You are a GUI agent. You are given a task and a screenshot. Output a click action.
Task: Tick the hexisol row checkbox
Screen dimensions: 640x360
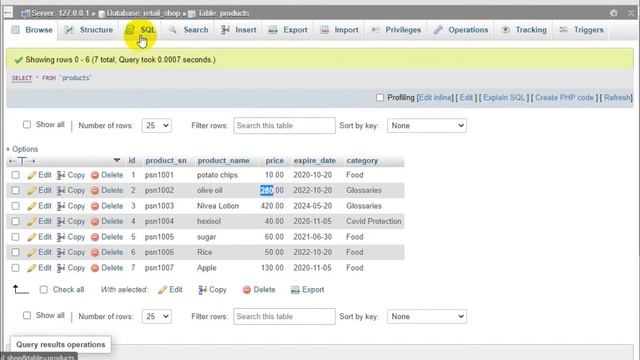coord(16,222)
